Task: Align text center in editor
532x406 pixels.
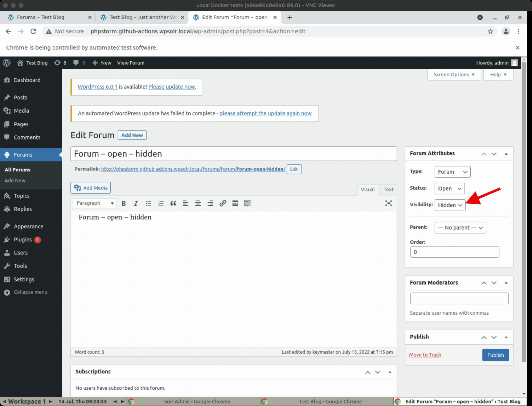Action: coord(198,203)
